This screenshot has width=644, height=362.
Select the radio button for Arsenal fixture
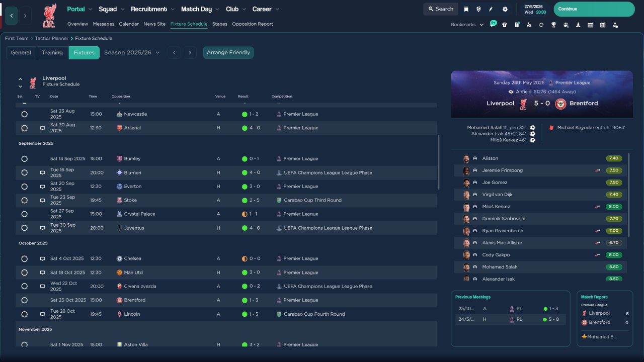tap(24, 128)
